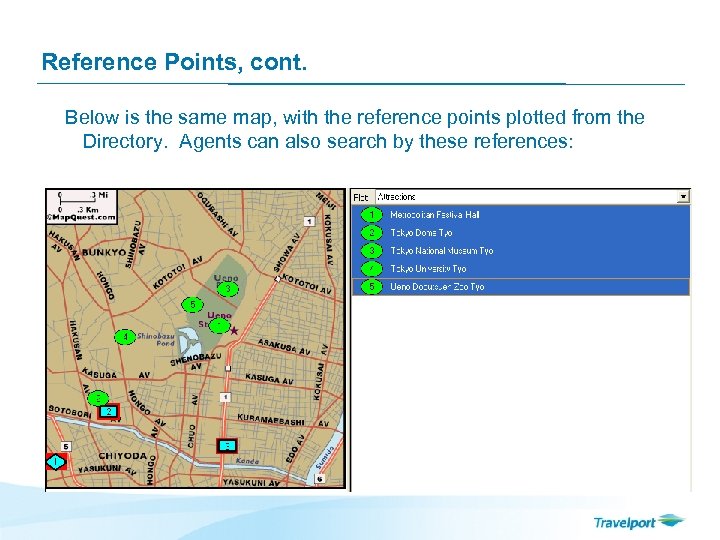Viewport: 720px width, 540px height.
Task: Click green icon 5 beside Ueno Zoo row
Action: [x=371, y=287]
